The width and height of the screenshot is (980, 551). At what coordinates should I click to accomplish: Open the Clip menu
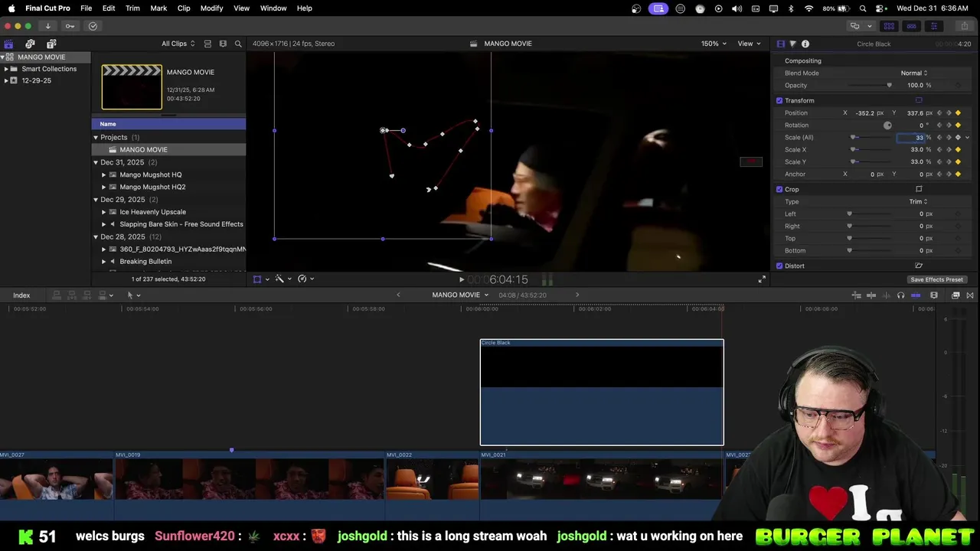tap(184, 8)
